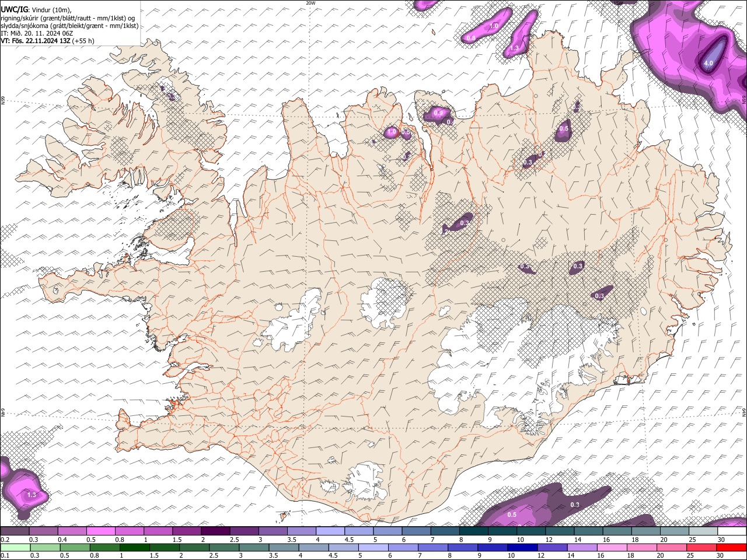Click the pale green first swatch of the rain scale
The width and height of the screenshot is (747, 560).
tap(15, 548)
